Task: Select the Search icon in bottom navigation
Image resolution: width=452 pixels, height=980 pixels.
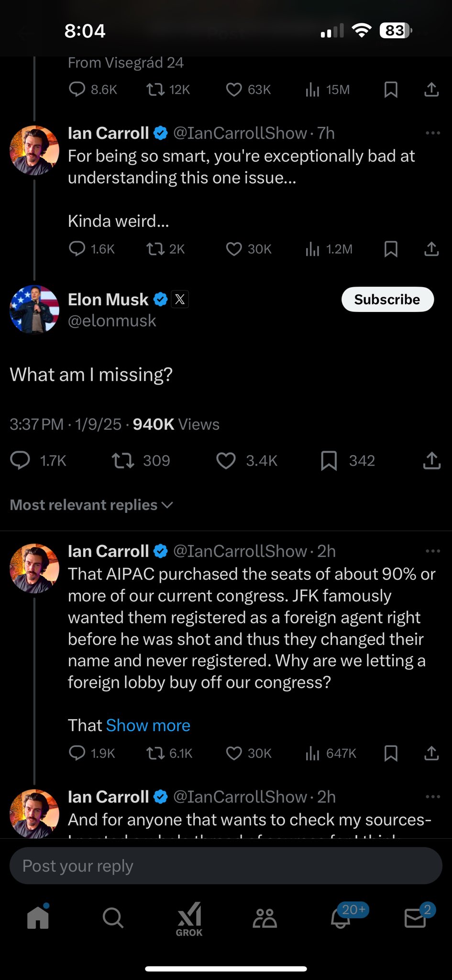Action: [x=113, y=917]
